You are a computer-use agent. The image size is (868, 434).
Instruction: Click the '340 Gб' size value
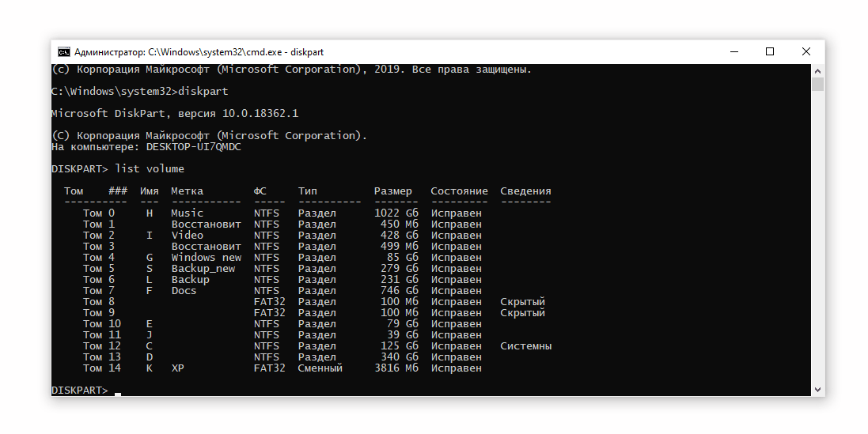(x=400, y=357)
